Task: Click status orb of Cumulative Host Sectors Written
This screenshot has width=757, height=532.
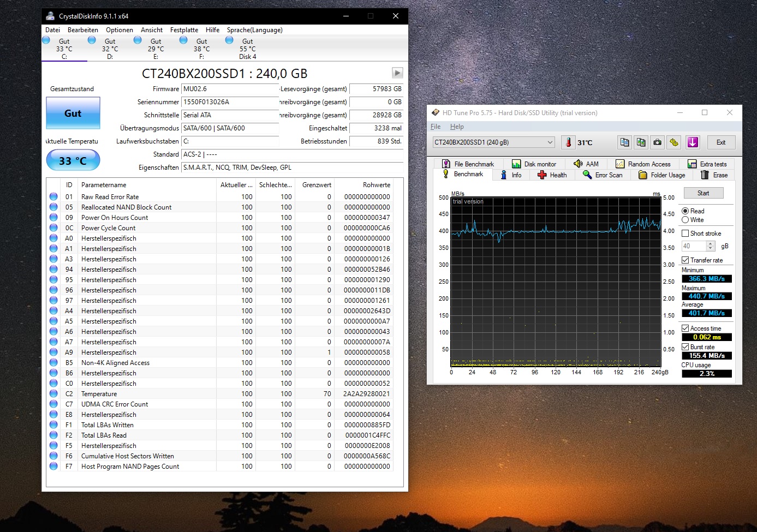Action: click(53, 456)
